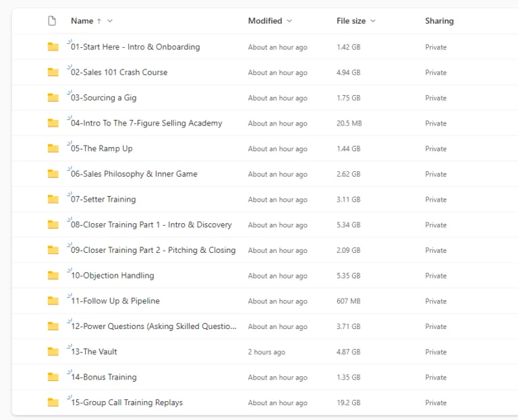Open the 11-Follow Up & Pipeline folder
This screenshot has height=420, width=518.
point(115,301)
